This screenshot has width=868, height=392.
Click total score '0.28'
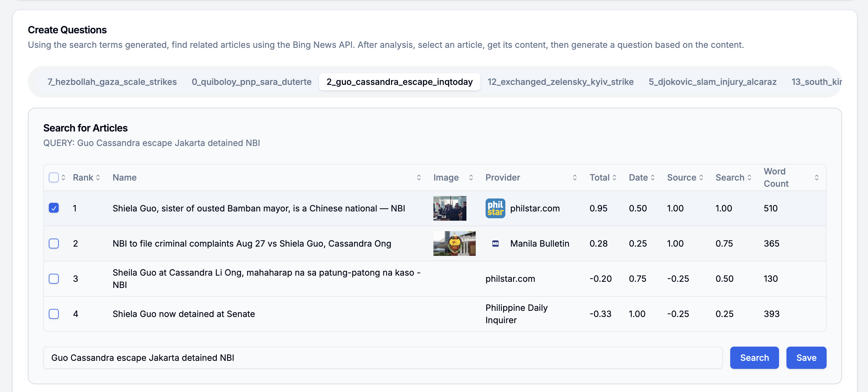click(x=598, y=244)
